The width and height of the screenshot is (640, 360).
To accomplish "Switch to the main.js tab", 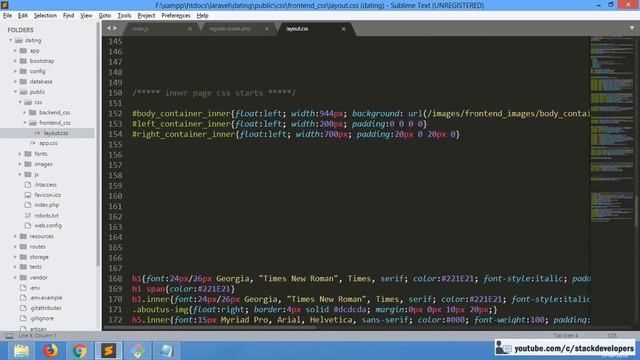I will tap(159, 29).
